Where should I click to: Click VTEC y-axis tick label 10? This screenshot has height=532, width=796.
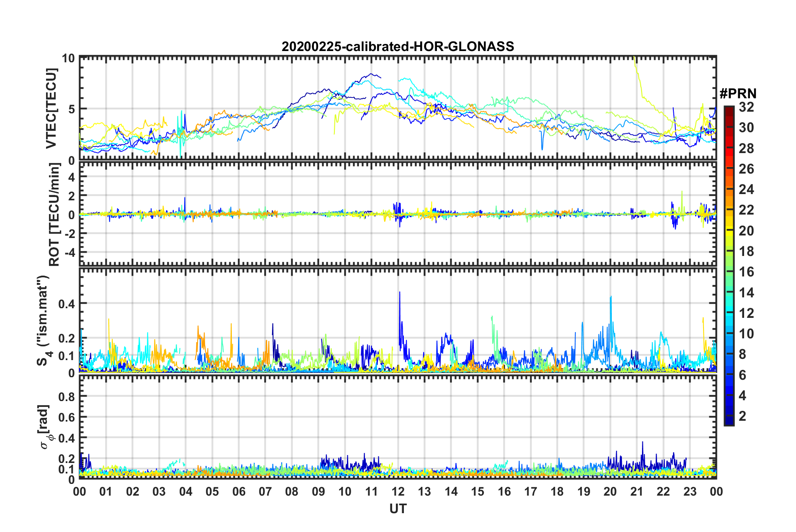(x=68, y=58)
